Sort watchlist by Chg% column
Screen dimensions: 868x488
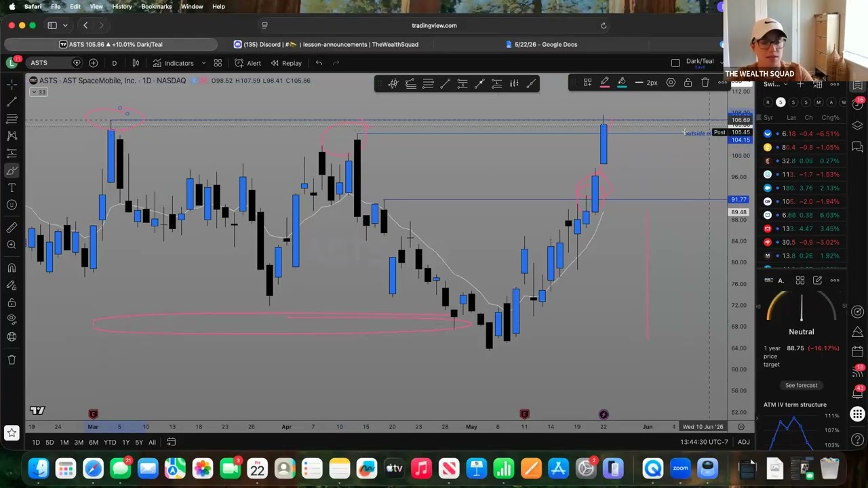coord(831,118)
